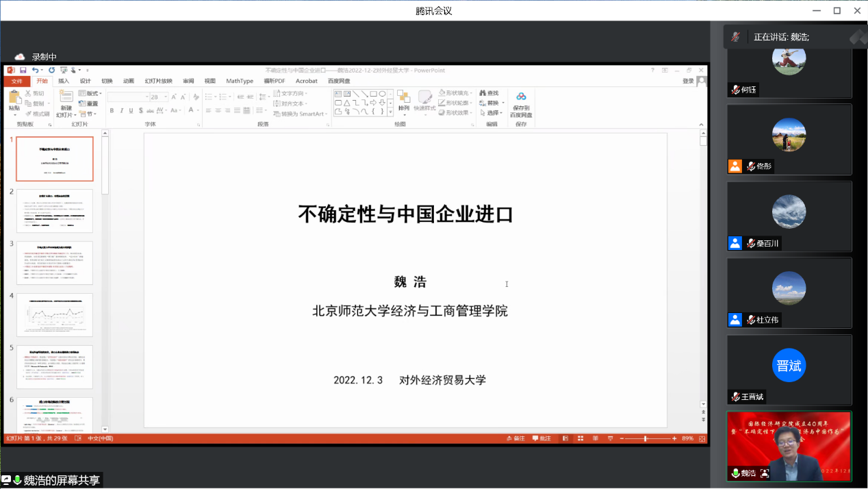Viewport: 868px width, 489px height.
Task: Click the Arrange shapes icon
Action: [x=403, y=97]
